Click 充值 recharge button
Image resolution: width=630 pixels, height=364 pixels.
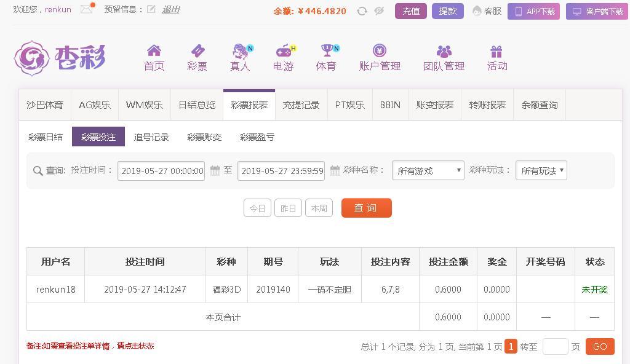coord(410,11)
